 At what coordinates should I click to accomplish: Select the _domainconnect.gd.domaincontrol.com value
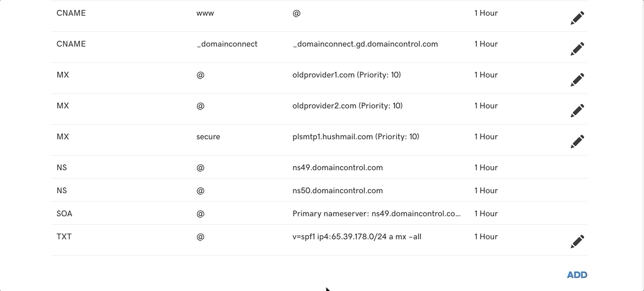click(x=365, y=44)
